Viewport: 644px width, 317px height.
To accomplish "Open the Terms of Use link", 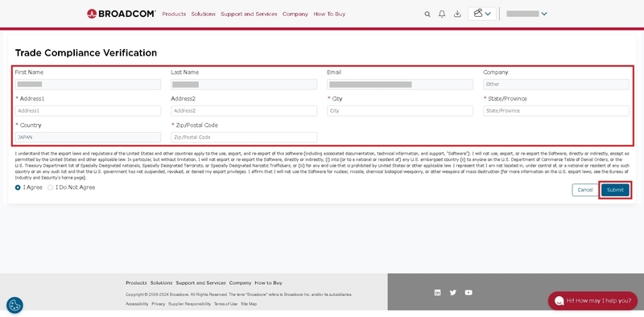I will coord(225,304).
